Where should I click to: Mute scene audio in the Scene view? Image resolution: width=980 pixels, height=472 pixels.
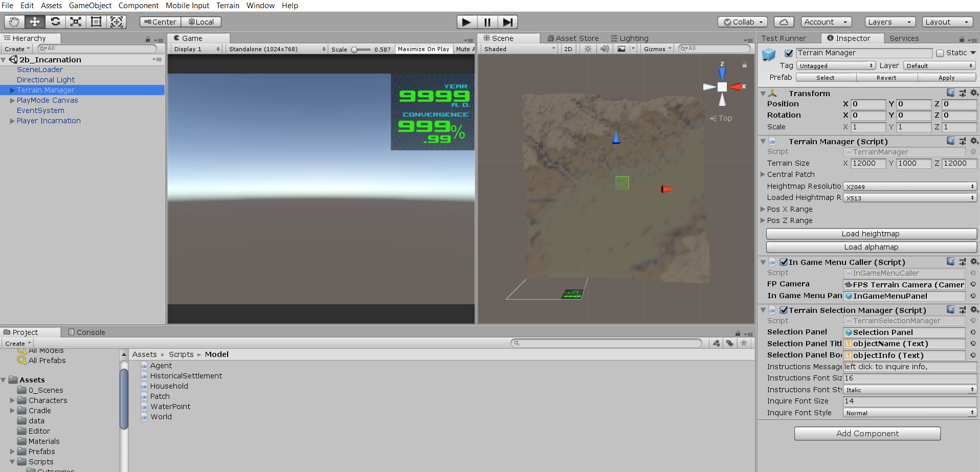pos(605,49)
